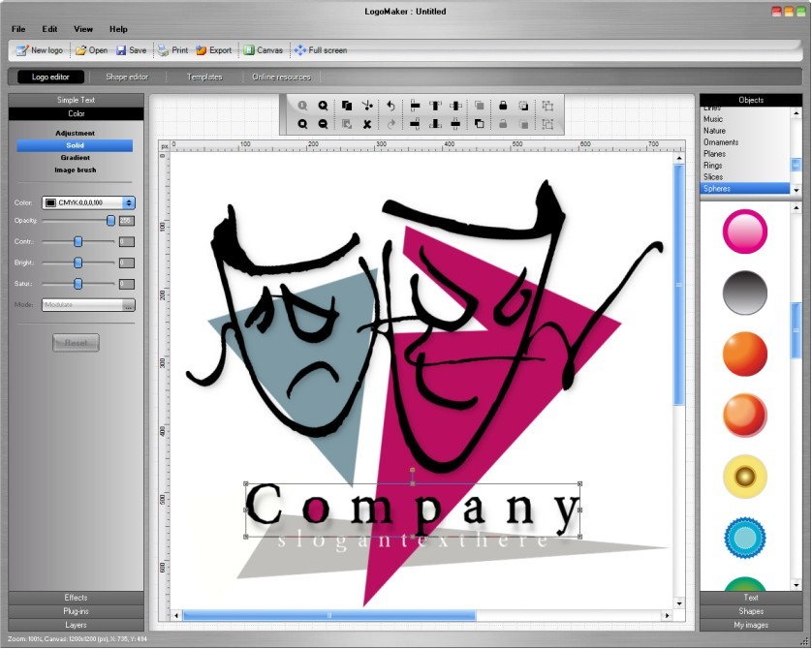Open the CMYK color dropdown
This screenshot has width=812, height=649.
point(88,202)
